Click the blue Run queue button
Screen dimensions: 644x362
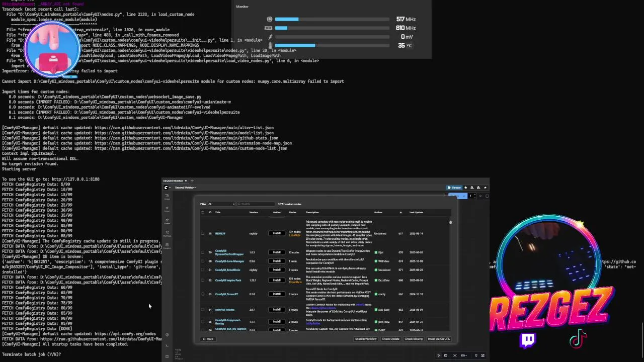(x=455, y=196)
